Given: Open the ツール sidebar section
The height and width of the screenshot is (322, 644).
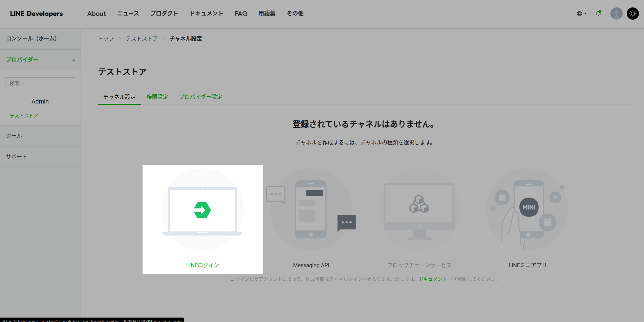Looking at the screenshot, I should (x=40, y=136).
